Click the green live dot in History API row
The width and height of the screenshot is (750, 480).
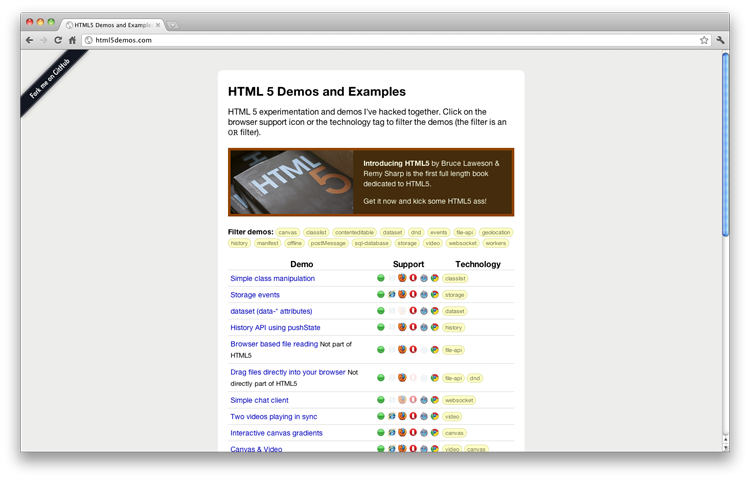381,327
